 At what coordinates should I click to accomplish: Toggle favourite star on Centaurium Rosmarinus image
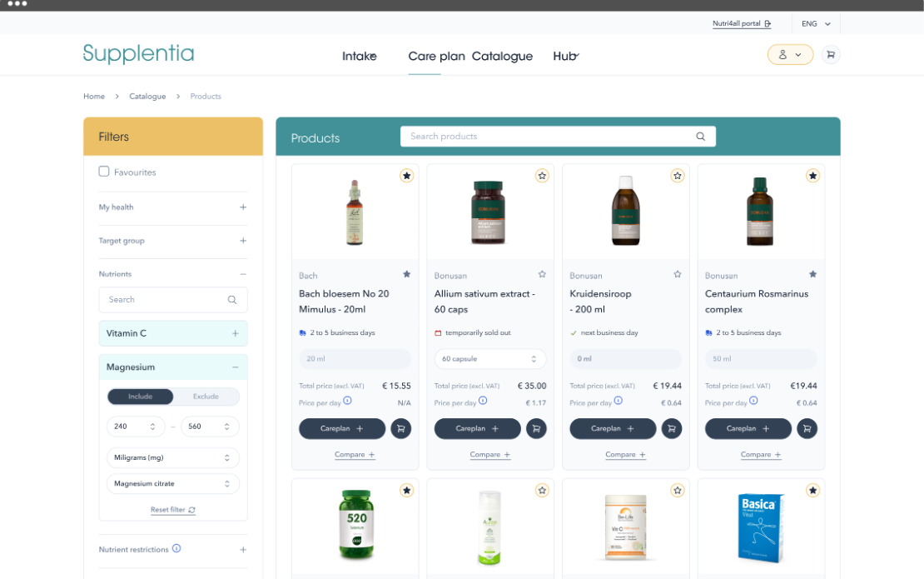(x=813, y=176)
